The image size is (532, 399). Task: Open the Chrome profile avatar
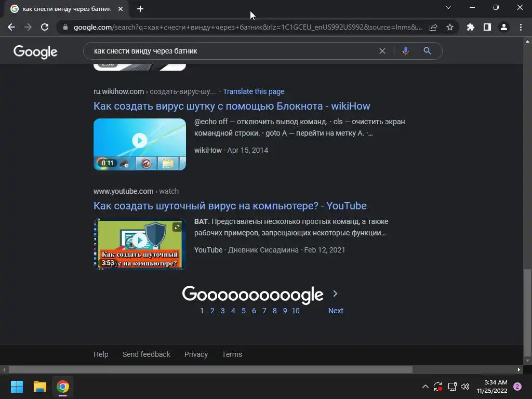pyautogui.click(x=504, y=27)
